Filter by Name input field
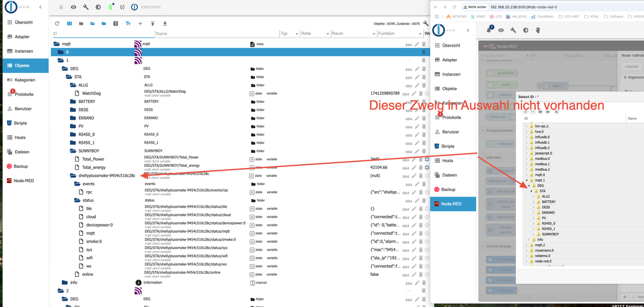This screenshot has height=307, width=644. (216, 33)
